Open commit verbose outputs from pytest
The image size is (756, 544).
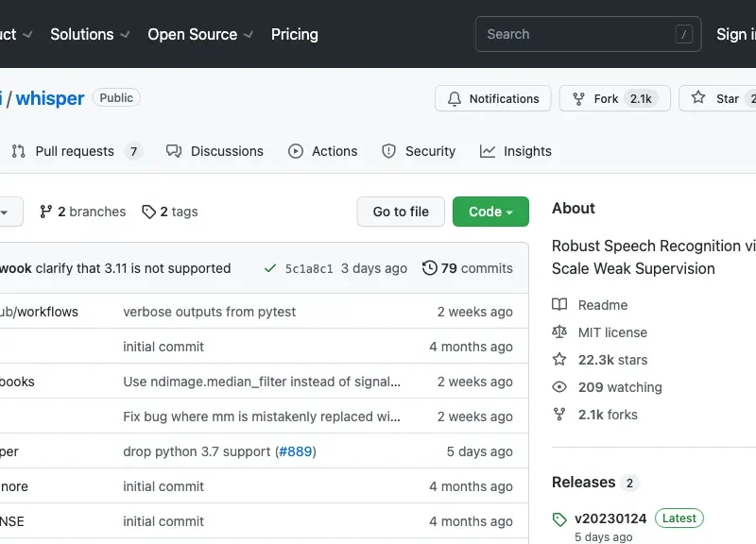tap(209, 312)
